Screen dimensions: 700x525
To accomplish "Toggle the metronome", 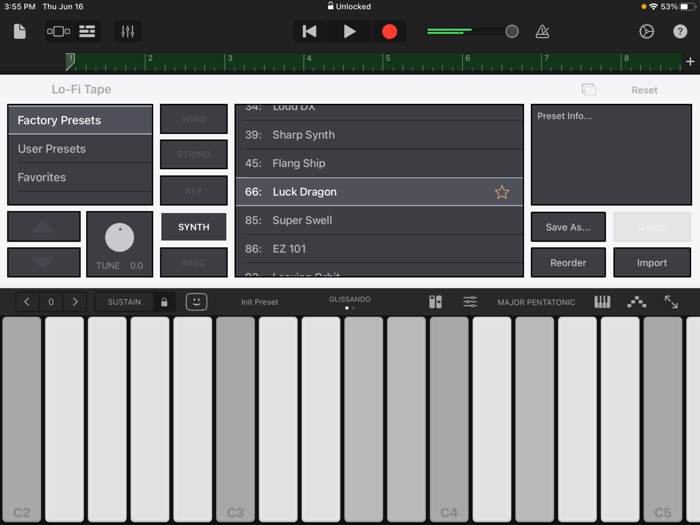I will (x=542, y=32).
